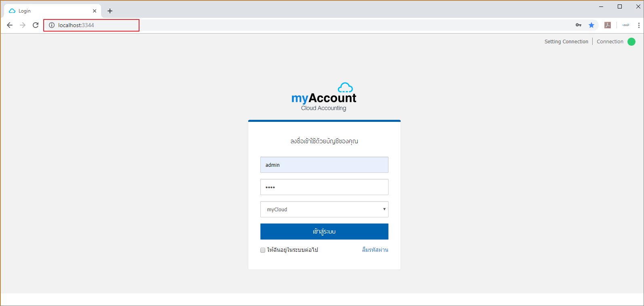Click the myAccount Cloud Accounting logo
This screenshot has width=644, height=306.
point(324,97)
